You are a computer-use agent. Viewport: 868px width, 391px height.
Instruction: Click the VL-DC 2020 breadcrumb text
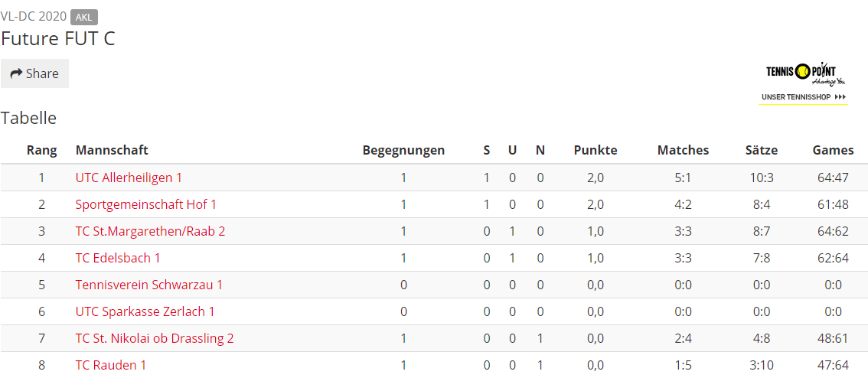(x=34, y=17)
